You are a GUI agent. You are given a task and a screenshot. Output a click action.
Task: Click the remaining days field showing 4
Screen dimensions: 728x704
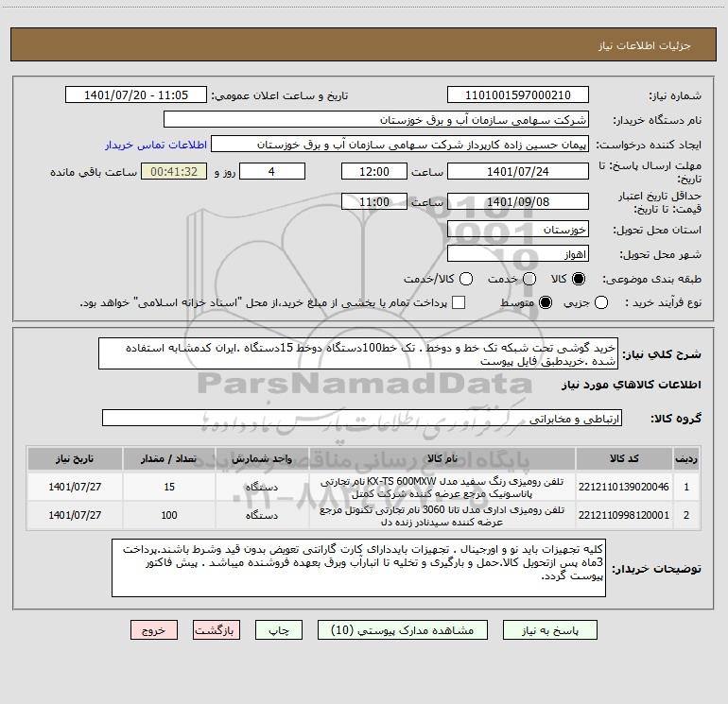coord(272,171)
